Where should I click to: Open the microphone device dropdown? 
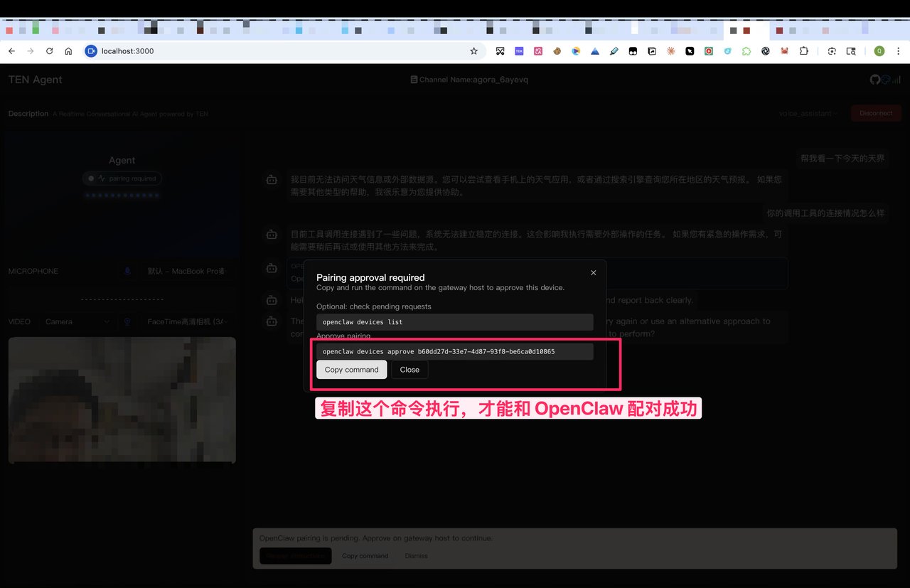(188, 271)
